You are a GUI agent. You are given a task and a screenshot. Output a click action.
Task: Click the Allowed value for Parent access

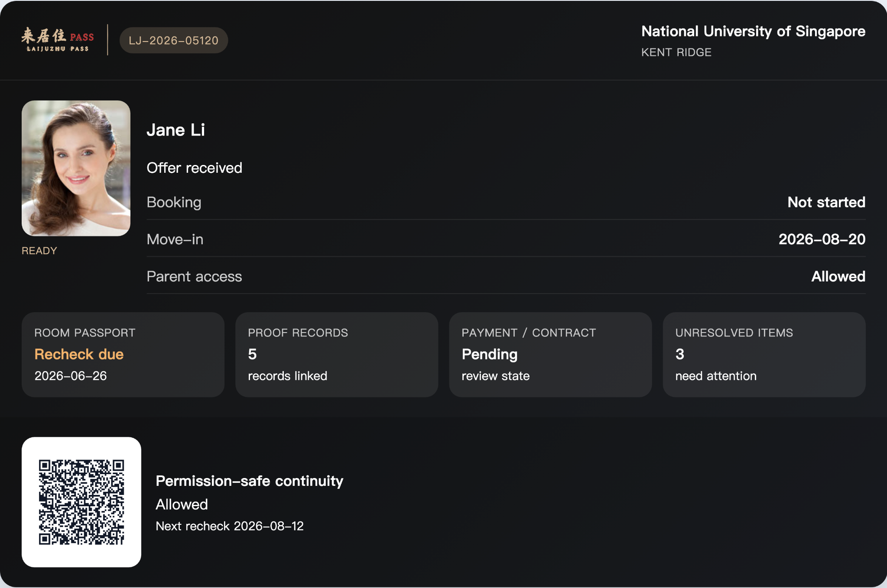pyautogui.click(x=838, y=276)
